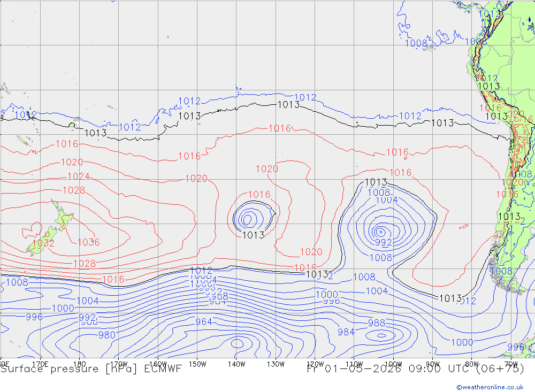Select the 988 isobar label
Viewport: 535px width, 392px height.
click(377, 322)
